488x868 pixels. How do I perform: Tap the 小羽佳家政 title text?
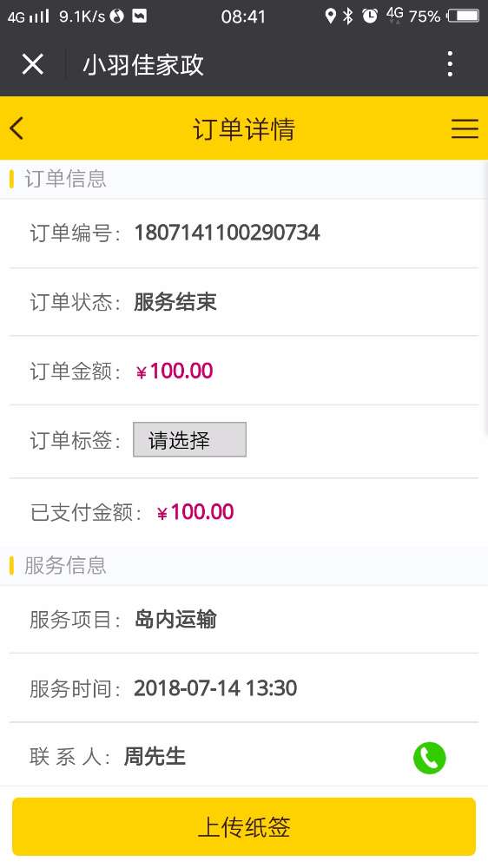[143, 65]
